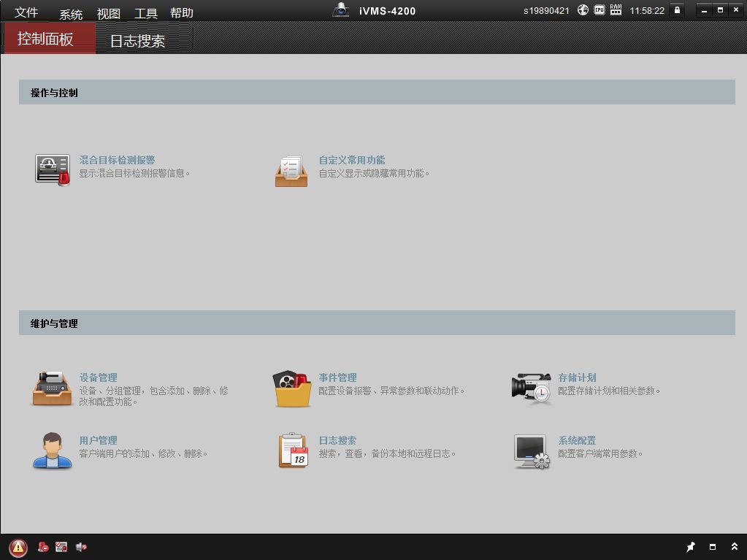Click the 系统配置 title link
747x560 pixels.
(577, 440)
